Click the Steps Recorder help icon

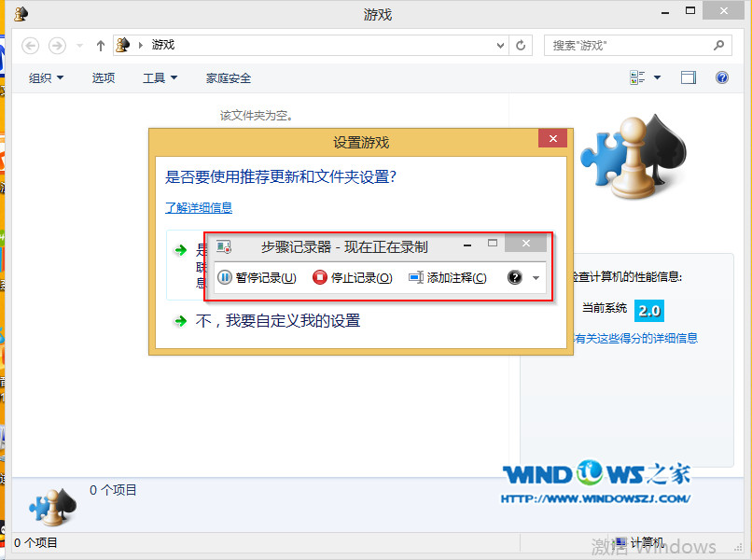coord(514,277)
